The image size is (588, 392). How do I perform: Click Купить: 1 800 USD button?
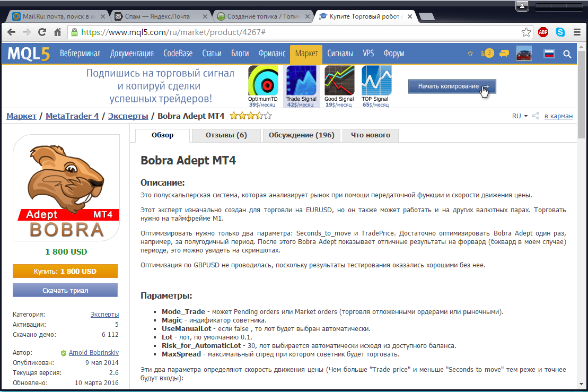click(x=65, y=272)
